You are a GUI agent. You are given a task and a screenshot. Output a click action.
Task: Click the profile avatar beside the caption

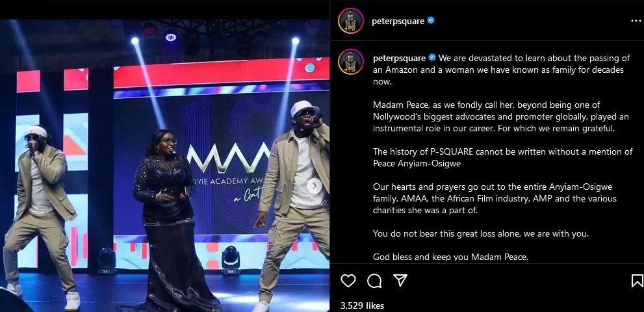tap(351, 62)
